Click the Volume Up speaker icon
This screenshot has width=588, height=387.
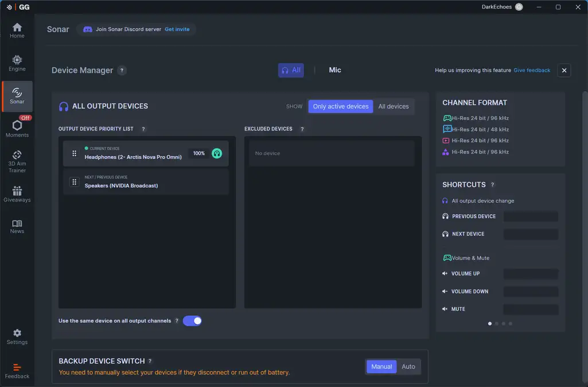tap(445, 274)
